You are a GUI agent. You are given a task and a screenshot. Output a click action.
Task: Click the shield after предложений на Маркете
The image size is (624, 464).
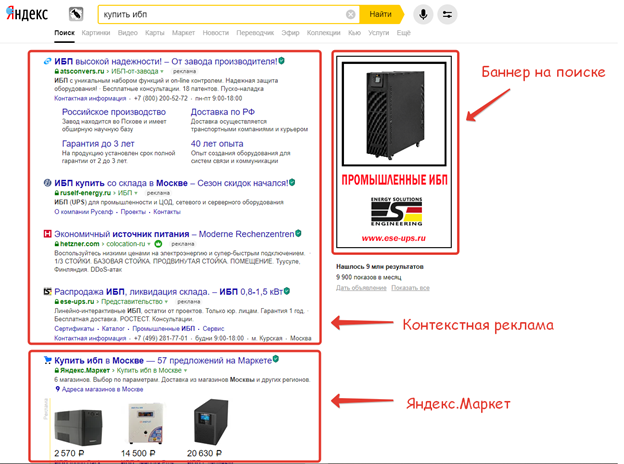click(276, 359)
